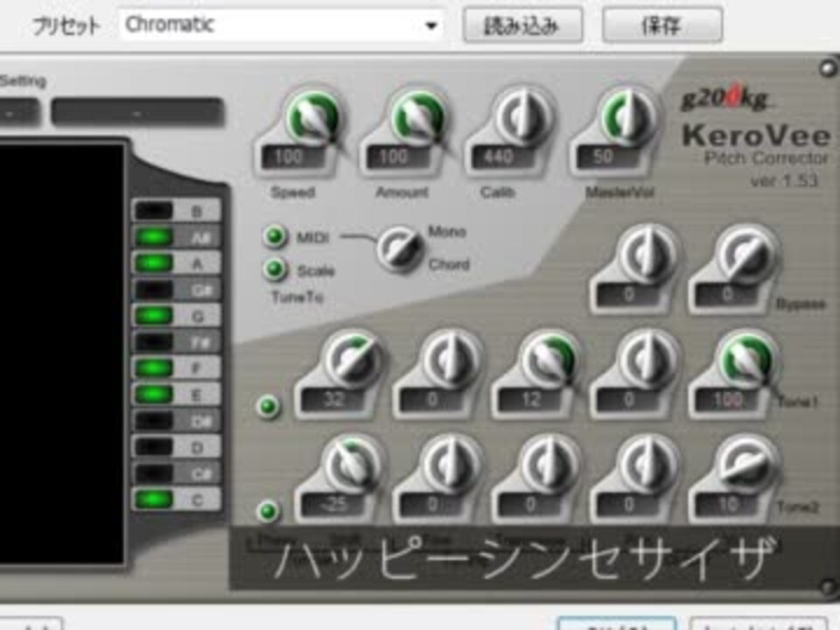The width and height of the screenshot is (840, 630).
Task: Click the Amount knob
Action: click(417, 118)
